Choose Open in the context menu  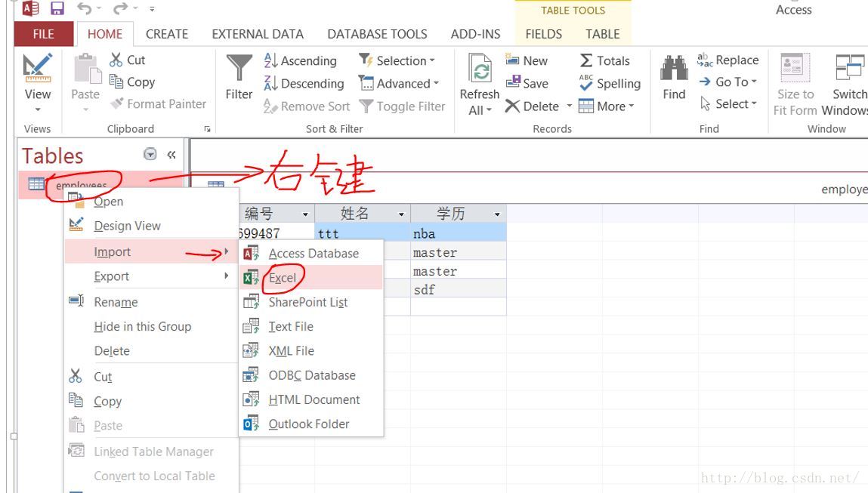[x=151, y=202]
